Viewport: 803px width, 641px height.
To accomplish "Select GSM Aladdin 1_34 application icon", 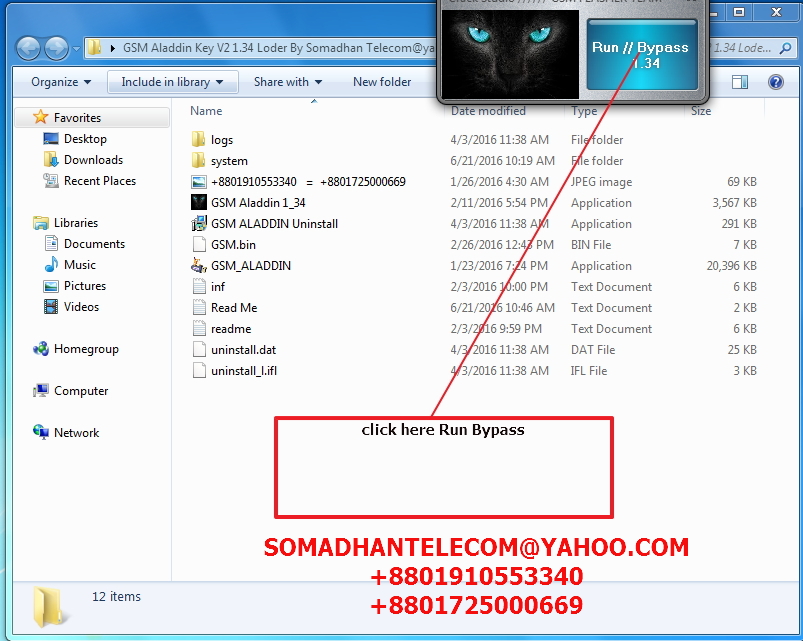I will tap(198, 202).
